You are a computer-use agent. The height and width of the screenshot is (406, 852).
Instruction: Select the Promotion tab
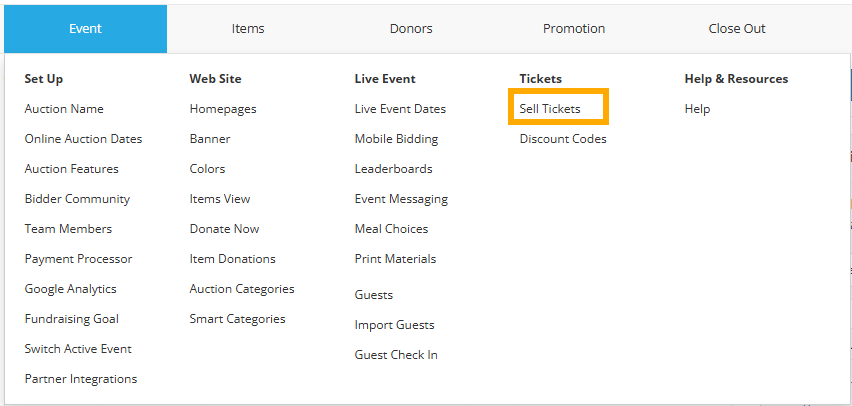click(x=574, y=29)
